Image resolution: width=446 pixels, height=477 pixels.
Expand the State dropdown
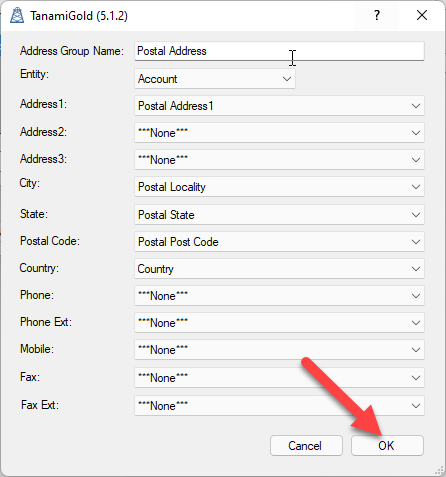pos(279,215)
